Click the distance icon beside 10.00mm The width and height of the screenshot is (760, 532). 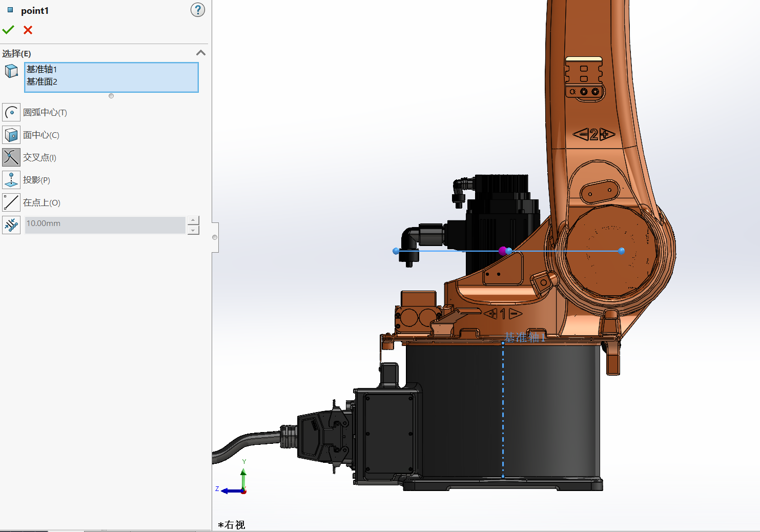click(x=11, y=224)
